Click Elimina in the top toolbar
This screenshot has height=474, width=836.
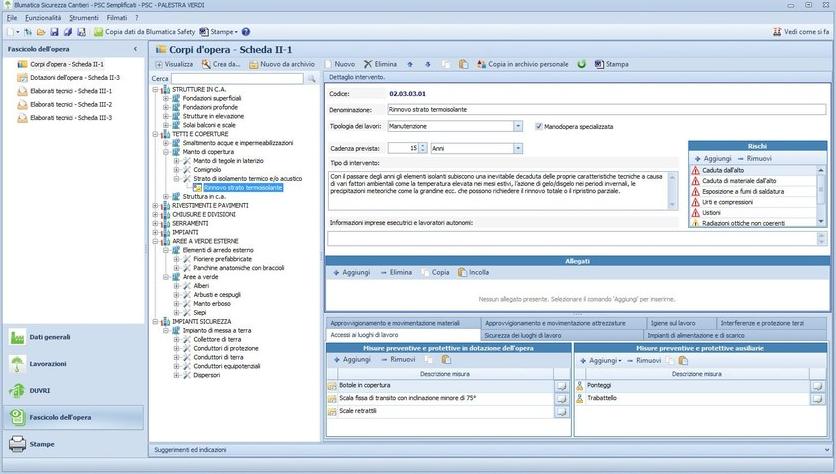pyautogui.click(x=380, y=64)
